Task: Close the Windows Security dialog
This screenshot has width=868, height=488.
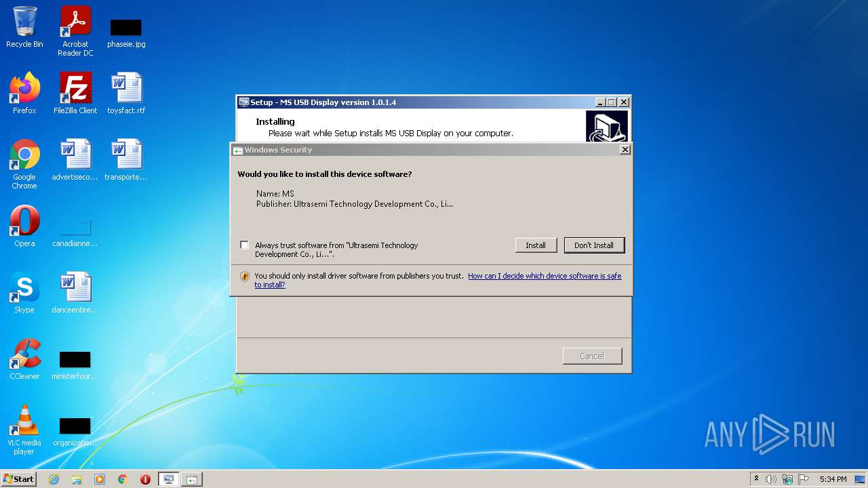Action: (x=625, y=150)
